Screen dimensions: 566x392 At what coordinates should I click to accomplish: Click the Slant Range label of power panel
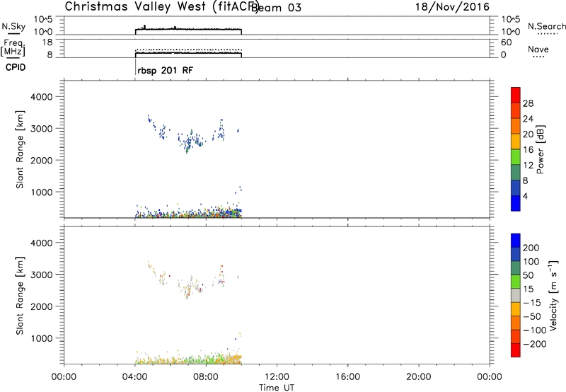tap(21, 149)
